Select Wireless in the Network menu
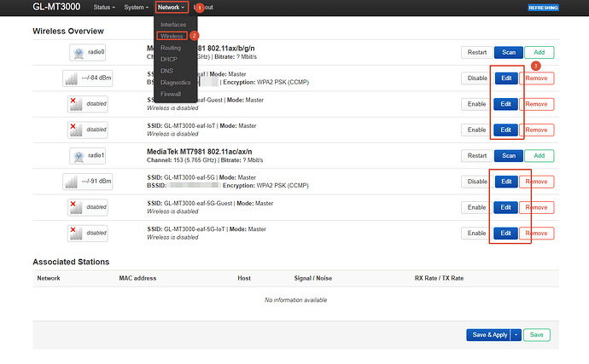 click(172, 36)
